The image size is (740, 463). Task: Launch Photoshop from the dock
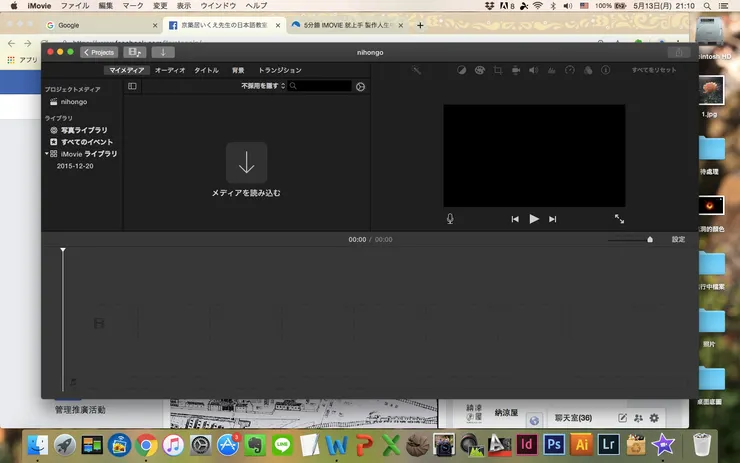coord(554,445)
